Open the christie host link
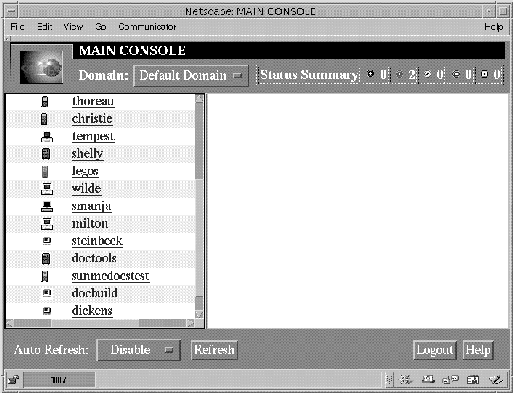 click(x=92, y=119)
